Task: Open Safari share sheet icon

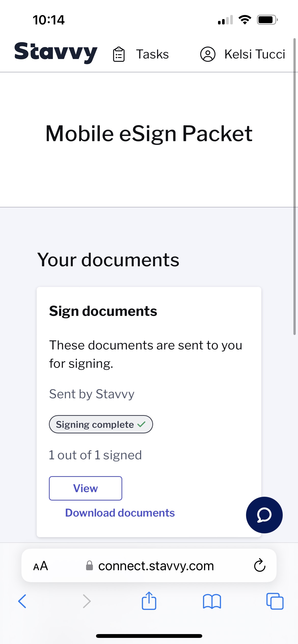Action: click(x=149, y=601)
